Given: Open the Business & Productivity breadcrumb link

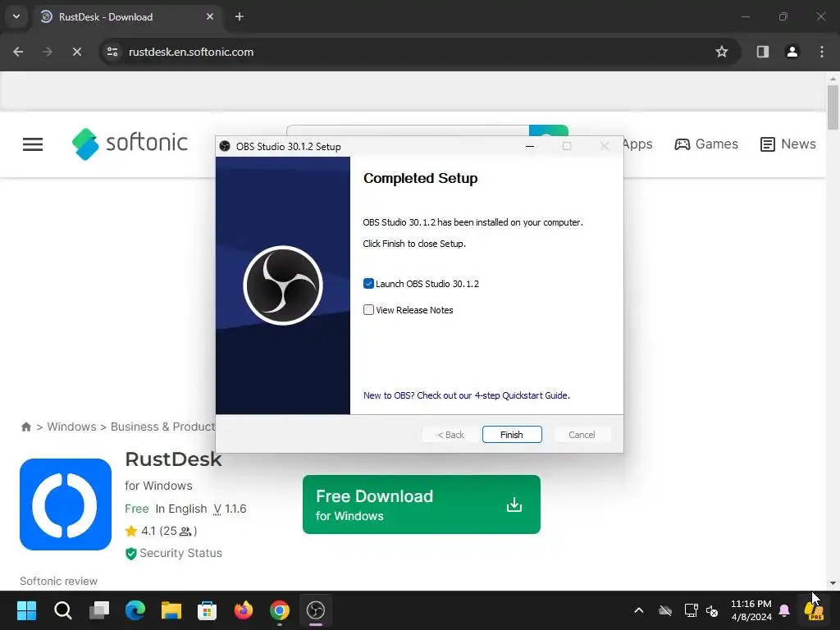Looking at the screenshot, I should (x=163, y=427).
